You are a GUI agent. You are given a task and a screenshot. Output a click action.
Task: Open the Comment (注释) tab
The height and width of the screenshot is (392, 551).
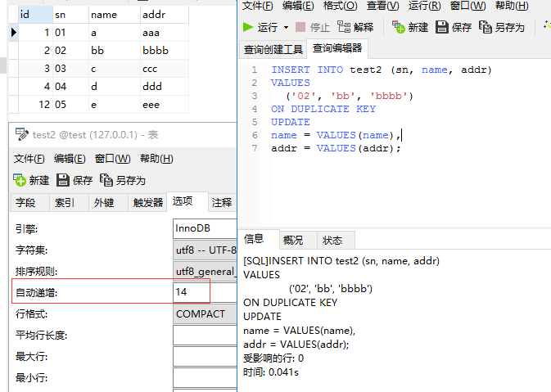222,203
